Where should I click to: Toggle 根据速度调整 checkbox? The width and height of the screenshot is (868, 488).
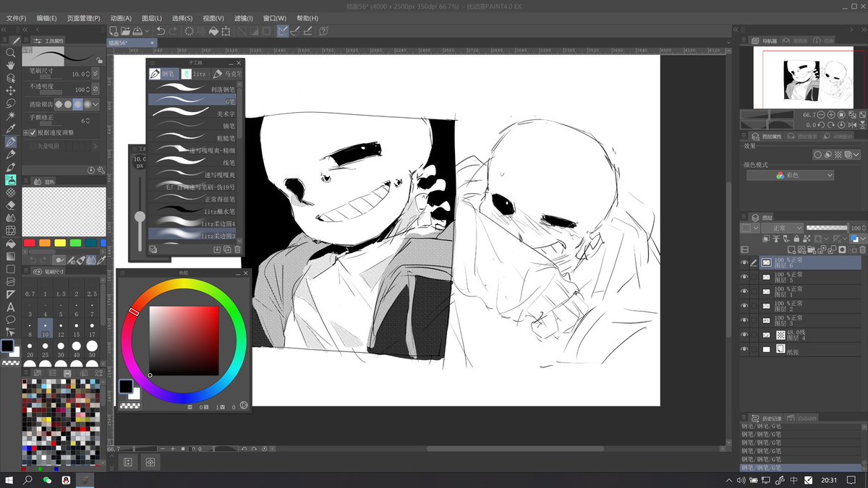click(33, 133)
